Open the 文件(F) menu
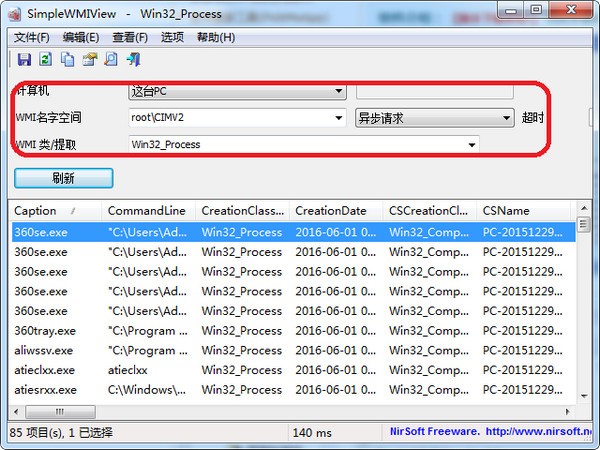The image size is (600, 450). point(32,37)
